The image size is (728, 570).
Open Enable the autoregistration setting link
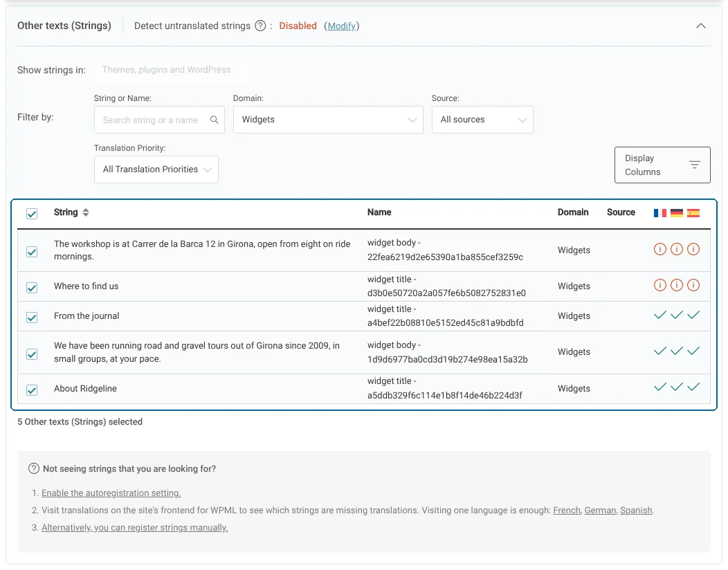(x=111, y=493)
